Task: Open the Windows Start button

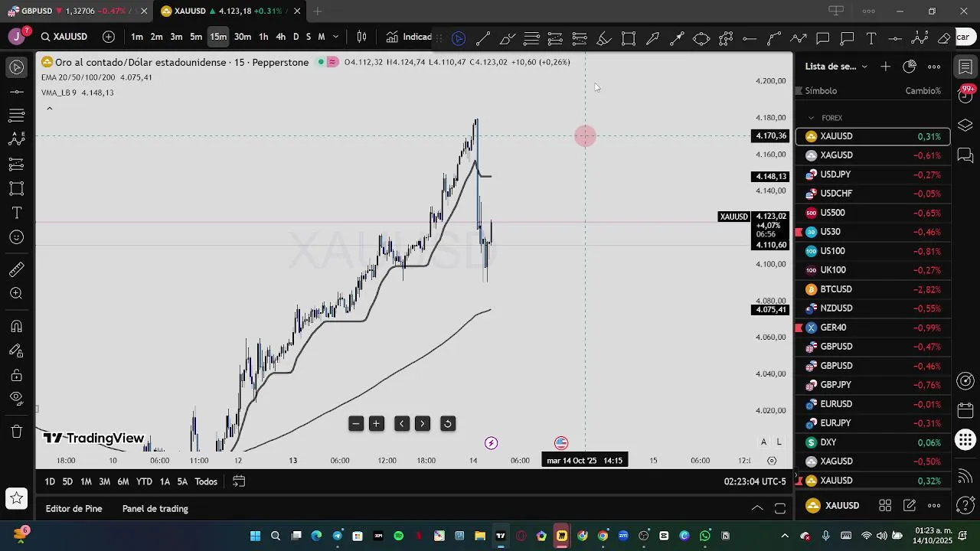Action: click(x=255, y=536)
